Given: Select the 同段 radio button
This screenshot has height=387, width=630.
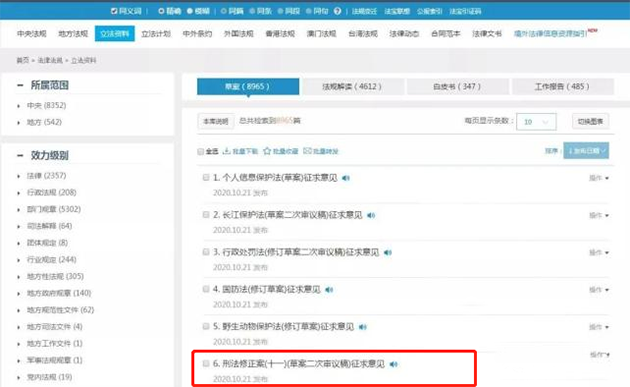Looking at the screenshot, I should [x=281, y=11].
